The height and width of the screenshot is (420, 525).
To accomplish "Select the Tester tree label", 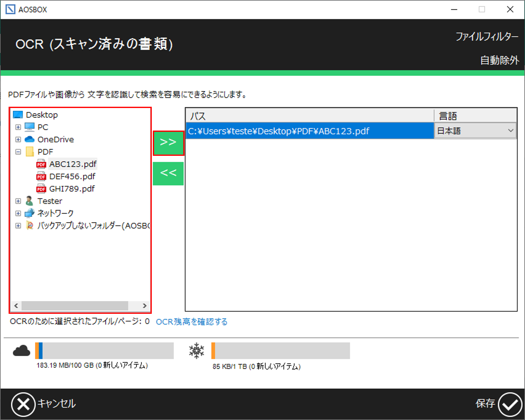I will point(50,201).
